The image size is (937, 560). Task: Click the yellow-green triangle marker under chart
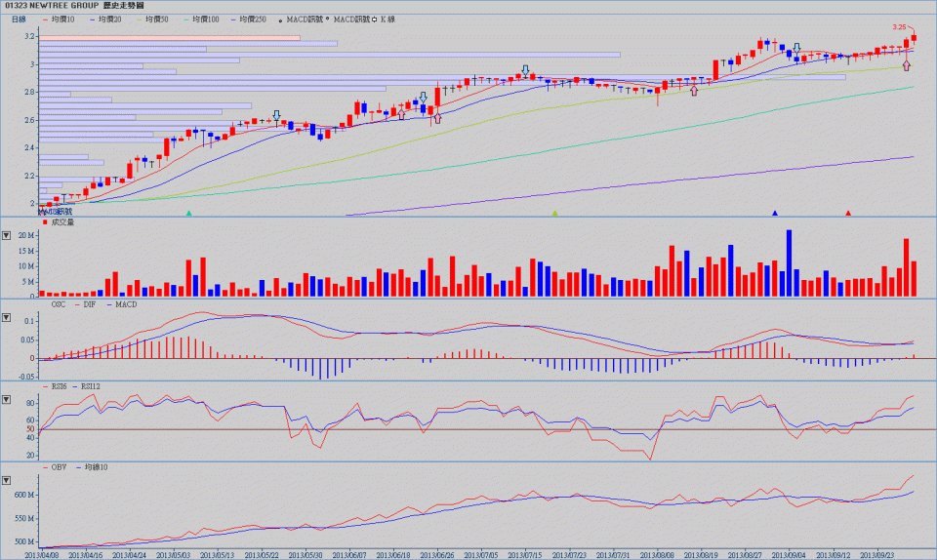(x=554, y=213)
